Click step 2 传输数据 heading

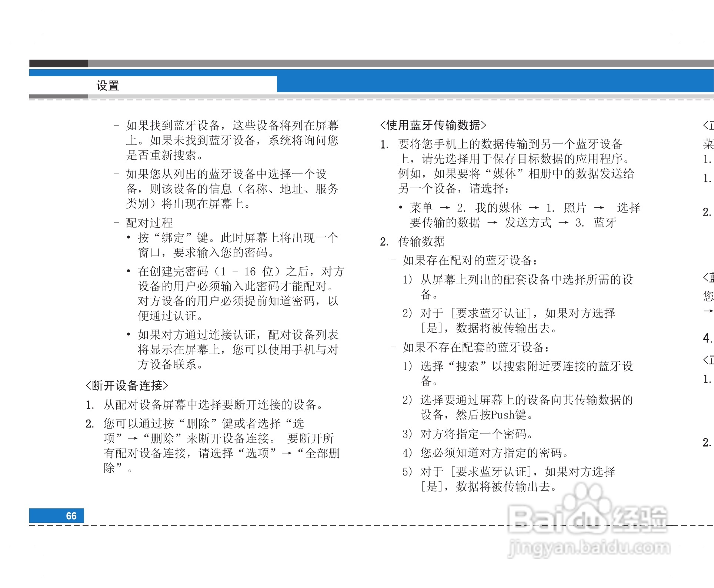coord(421,241)
